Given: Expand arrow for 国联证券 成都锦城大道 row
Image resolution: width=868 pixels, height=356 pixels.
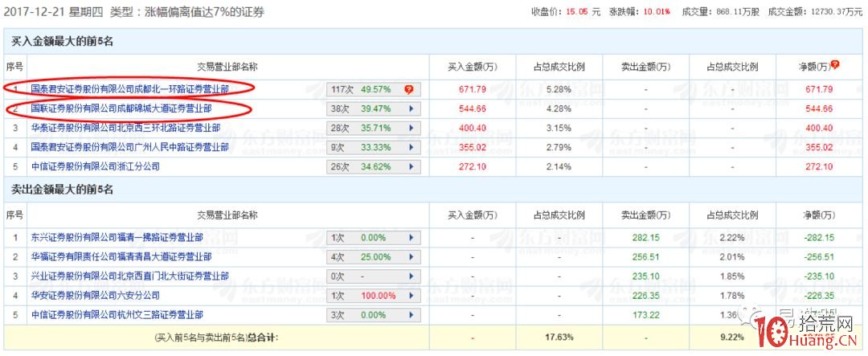Looking at the screenshot, I should [x=412, y=108].
